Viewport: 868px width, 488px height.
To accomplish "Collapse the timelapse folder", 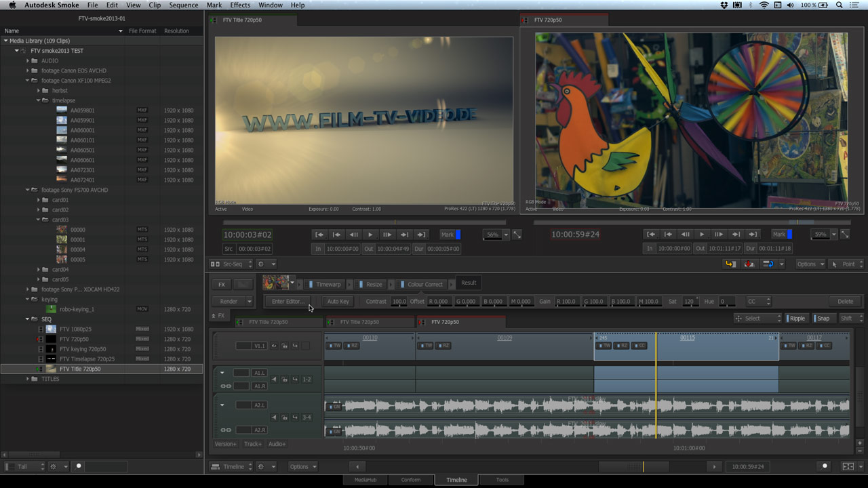I will (x=38, y=100).
